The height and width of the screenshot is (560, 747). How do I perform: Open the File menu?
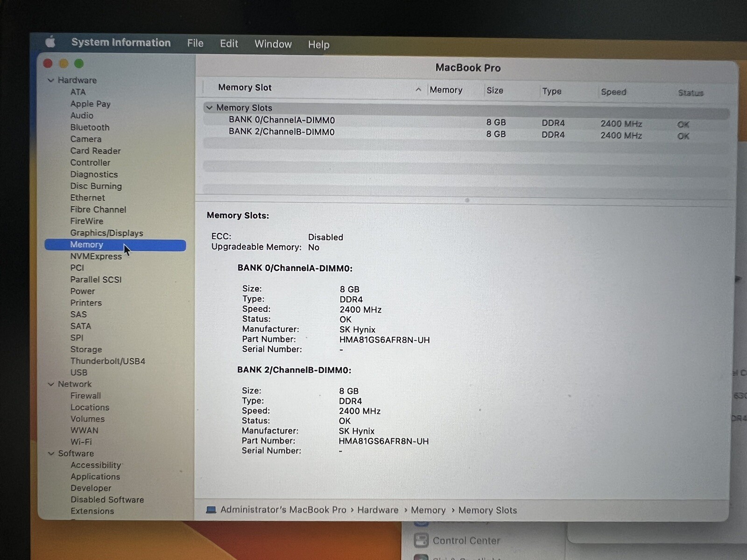click(195, 43)
